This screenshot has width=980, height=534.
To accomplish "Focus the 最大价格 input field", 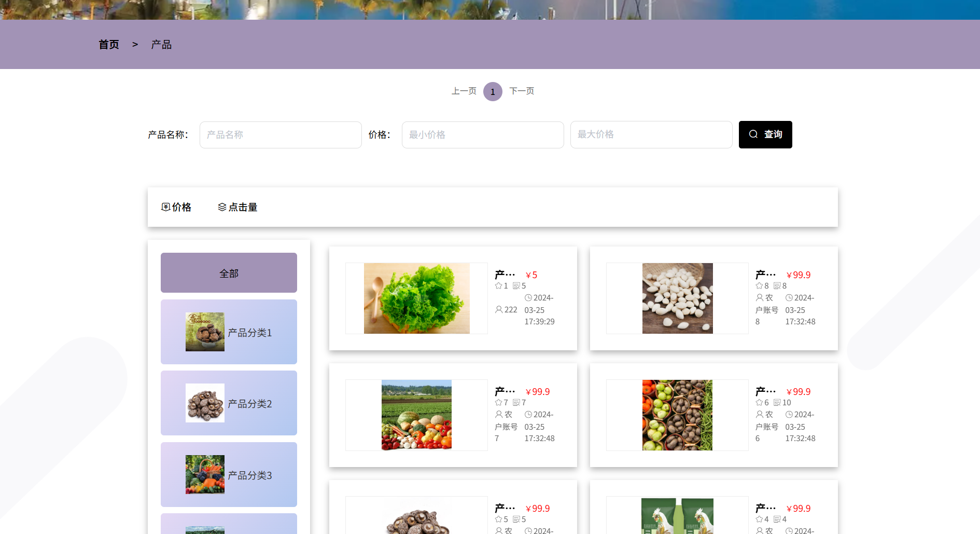I will (651, 134).
